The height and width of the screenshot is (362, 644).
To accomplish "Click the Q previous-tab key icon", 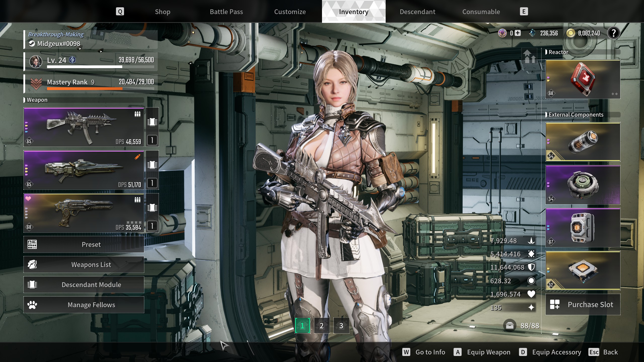I will coord(120,11).
